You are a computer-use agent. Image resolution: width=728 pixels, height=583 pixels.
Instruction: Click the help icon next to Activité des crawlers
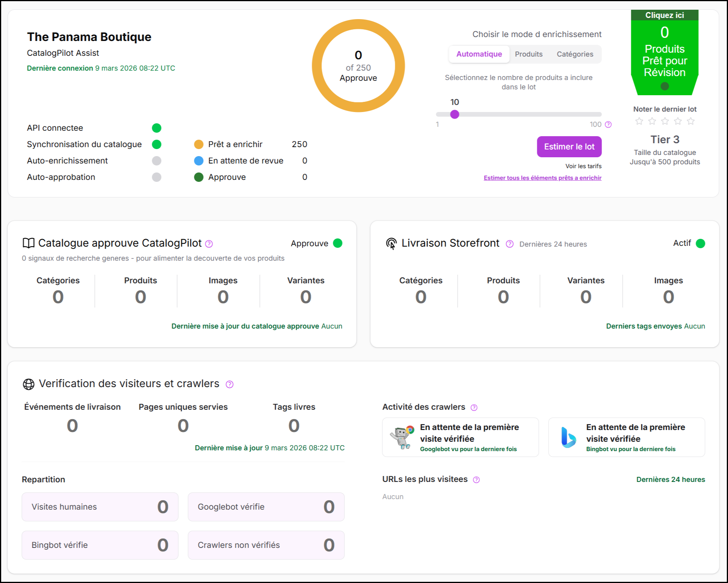(474, 407)
